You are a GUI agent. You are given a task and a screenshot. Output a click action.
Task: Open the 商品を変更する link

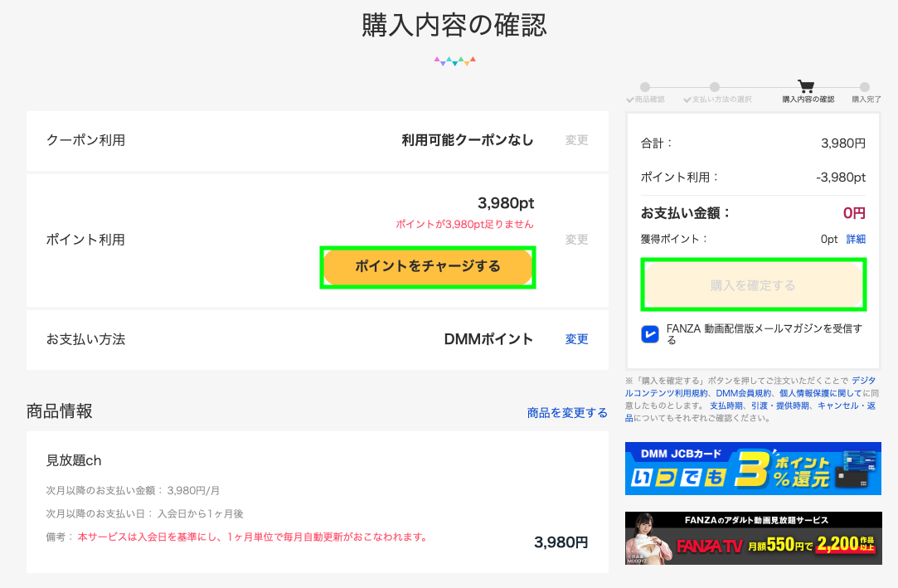coord(567,412)
